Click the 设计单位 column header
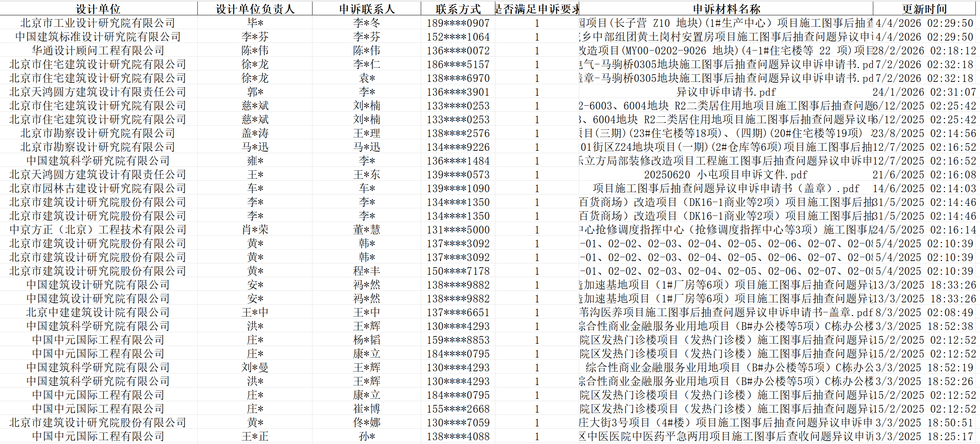 [98, 9]
